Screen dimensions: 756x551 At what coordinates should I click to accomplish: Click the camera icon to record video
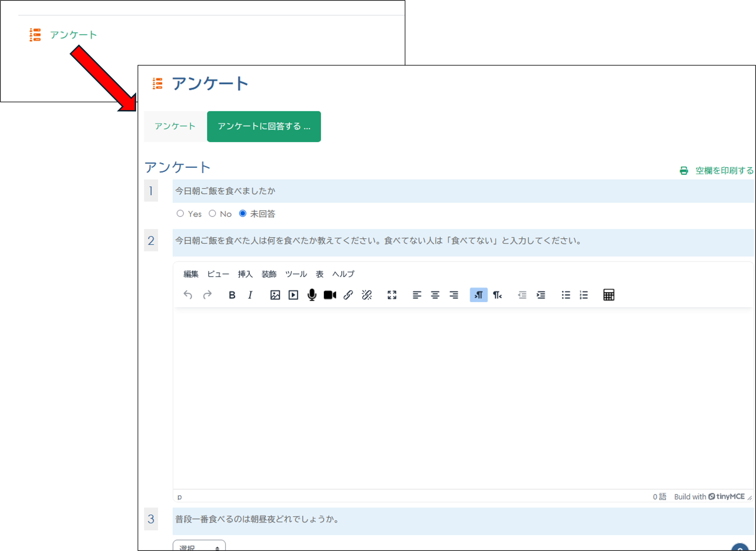point(330,295)
